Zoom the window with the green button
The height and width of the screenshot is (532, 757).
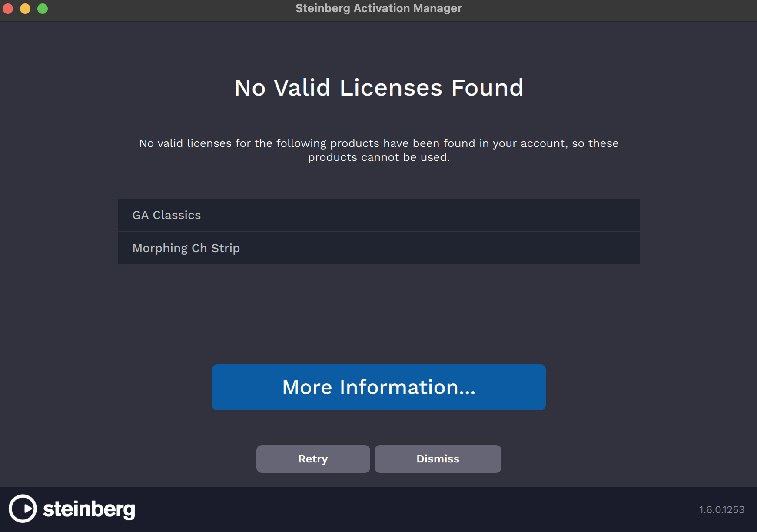click(x=43, y=9)
